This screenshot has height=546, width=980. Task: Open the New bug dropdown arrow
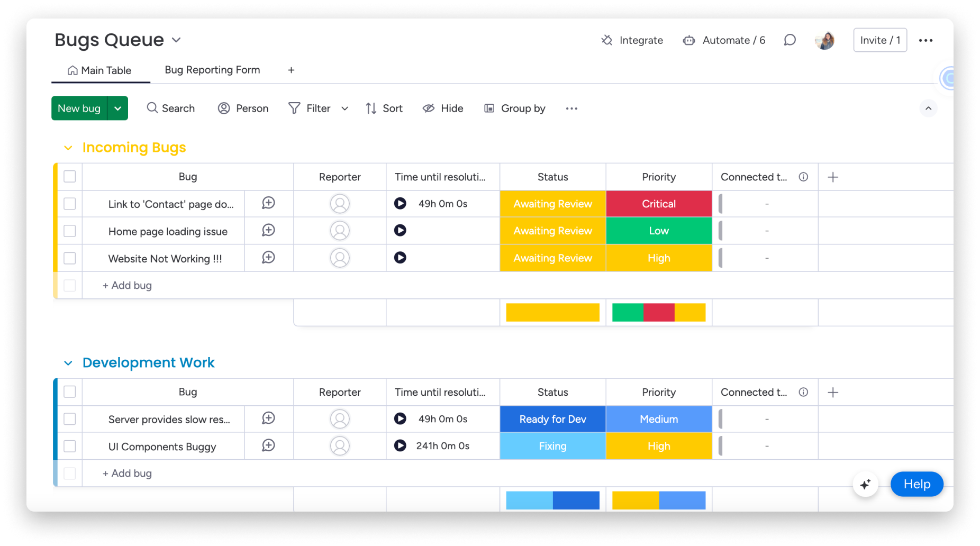(x=117, y=108)
